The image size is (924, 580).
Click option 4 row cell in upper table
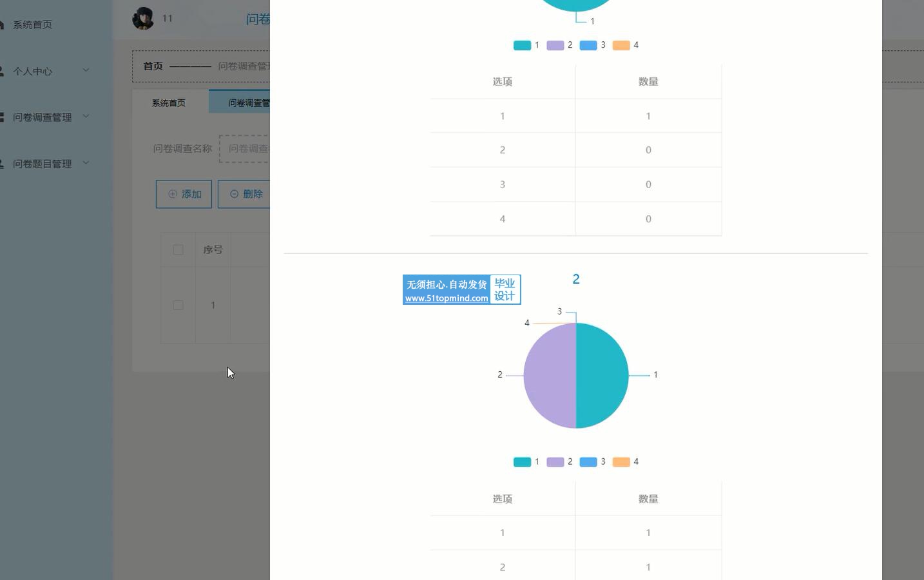click(503, 219)
